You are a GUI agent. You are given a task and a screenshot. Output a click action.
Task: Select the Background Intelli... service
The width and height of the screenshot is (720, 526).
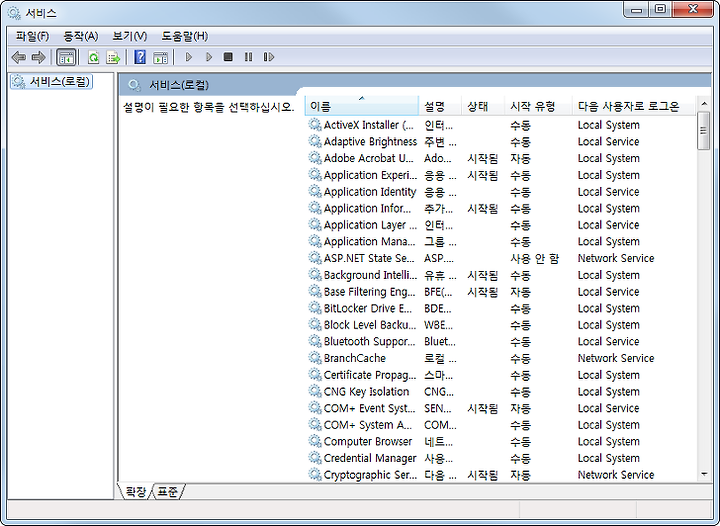point(501,274)
